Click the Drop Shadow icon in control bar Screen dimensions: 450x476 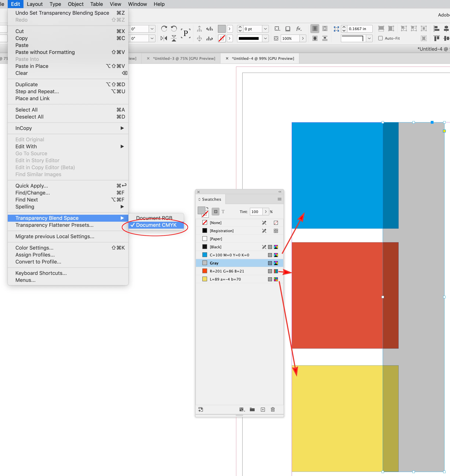click(288, 29)
